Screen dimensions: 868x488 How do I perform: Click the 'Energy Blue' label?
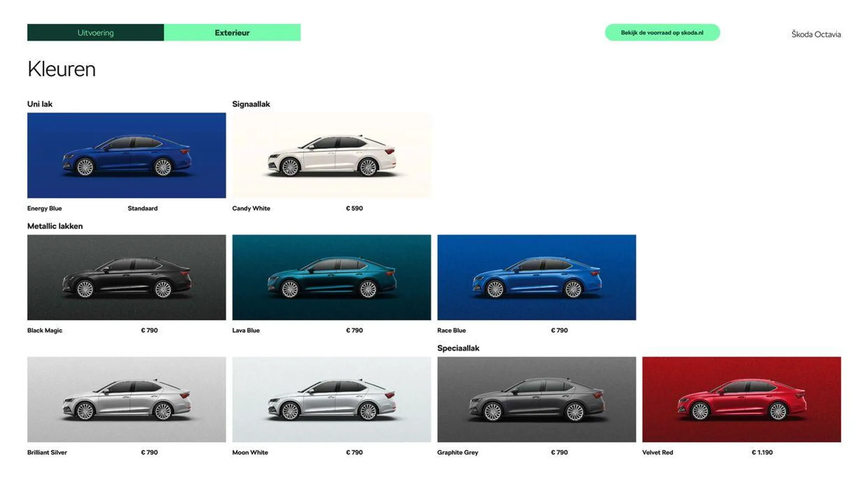coord(44,208)
